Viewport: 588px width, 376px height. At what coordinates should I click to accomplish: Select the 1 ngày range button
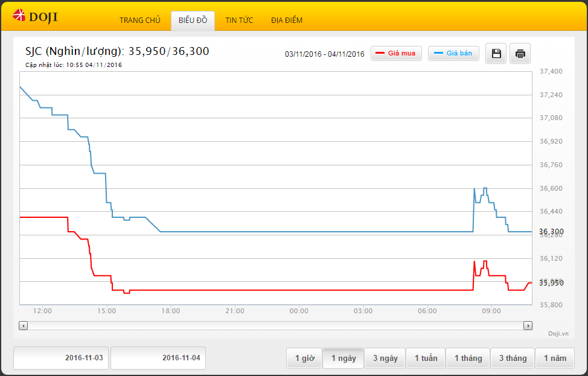[x=344, y=358]
